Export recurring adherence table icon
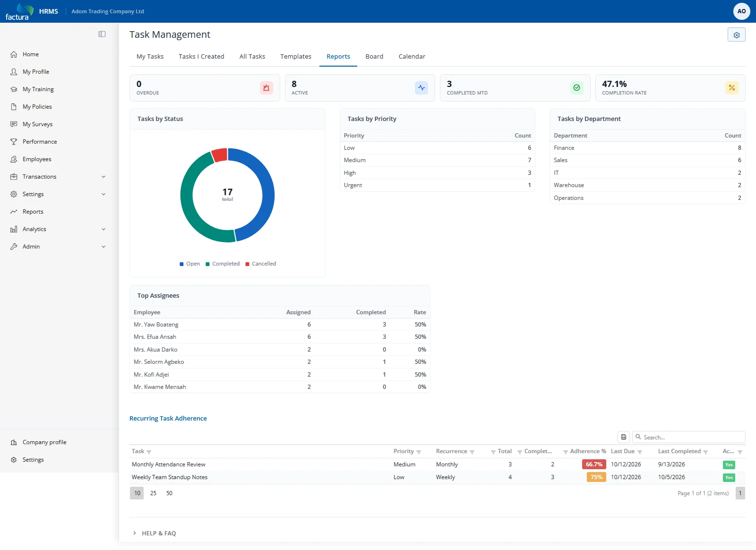Screen dimensions: 756x550 (624, 437)
